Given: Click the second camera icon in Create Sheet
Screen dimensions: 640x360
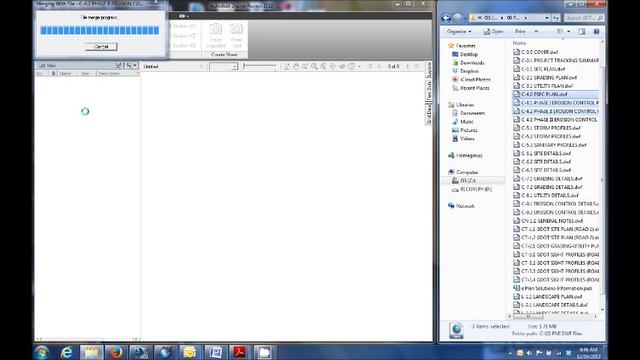Looking at the screenshot, I should pos(236,29).
